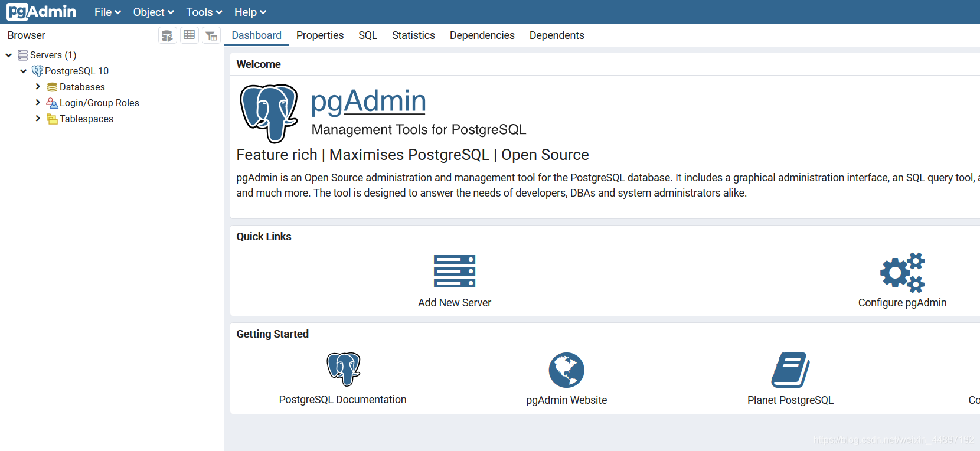Click the Planet PostgreSQL book icon

pyautogui.click(x=790, y=370)
